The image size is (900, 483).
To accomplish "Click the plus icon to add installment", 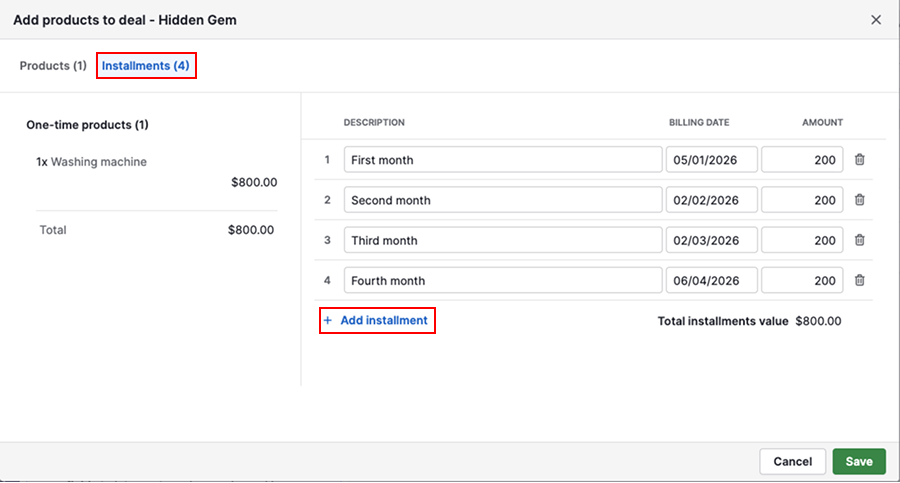I will [327, 321].
